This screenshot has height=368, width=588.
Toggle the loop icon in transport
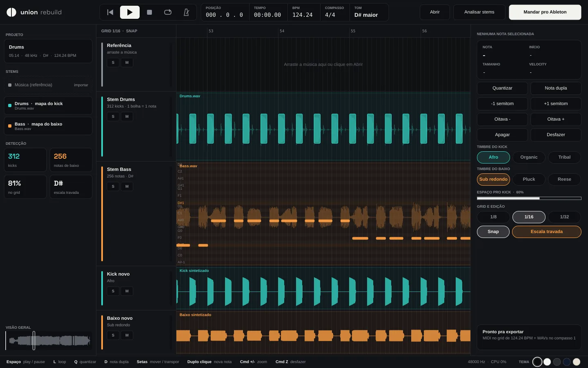(x=168, y=12)
